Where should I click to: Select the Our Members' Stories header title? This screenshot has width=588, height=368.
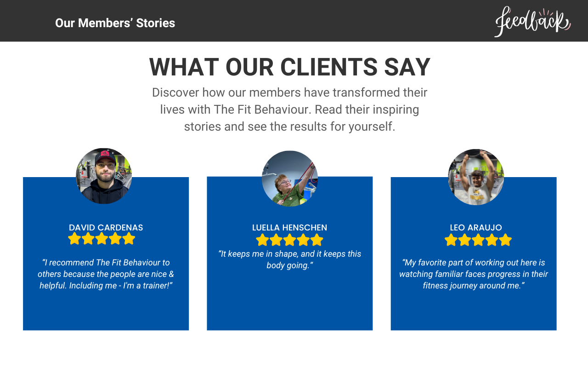(x=115, y=23)
